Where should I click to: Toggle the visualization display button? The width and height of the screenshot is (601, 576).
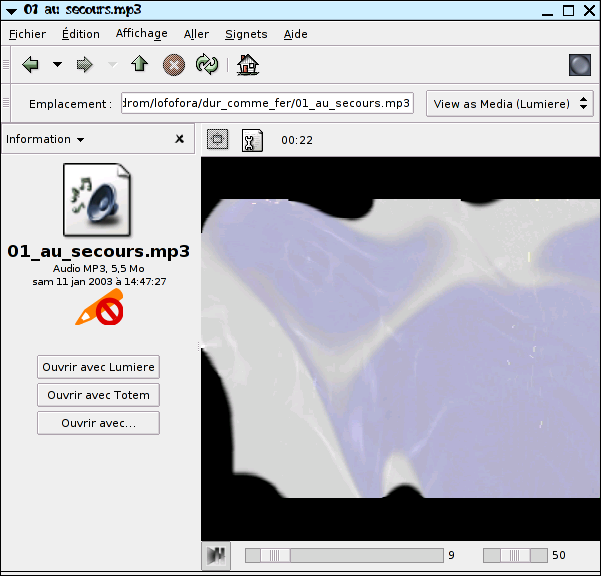[x=218, y=140]
